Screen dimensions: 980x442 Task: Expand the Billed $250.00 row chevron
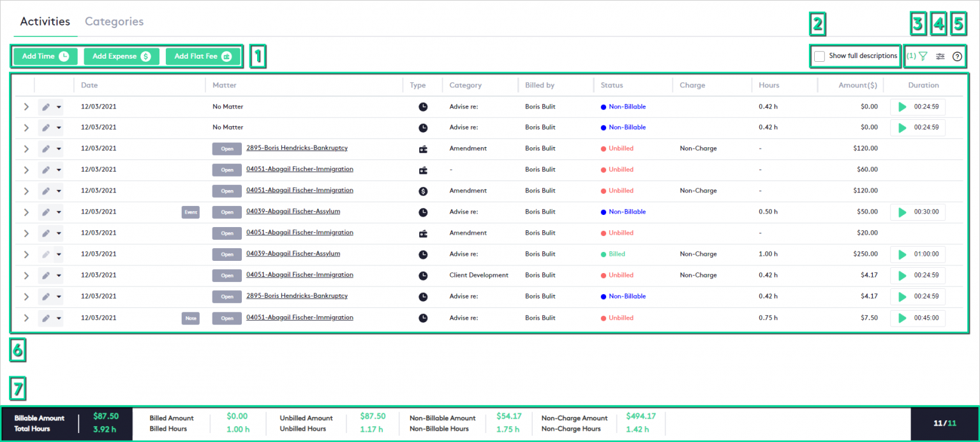coord(26,254)
